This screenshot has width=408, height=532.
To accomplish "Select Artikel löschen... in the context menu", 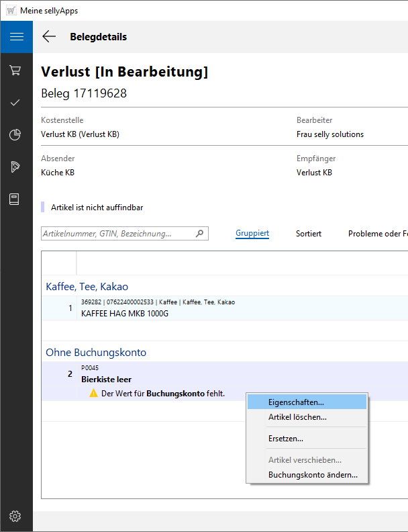I will (297, 417).
